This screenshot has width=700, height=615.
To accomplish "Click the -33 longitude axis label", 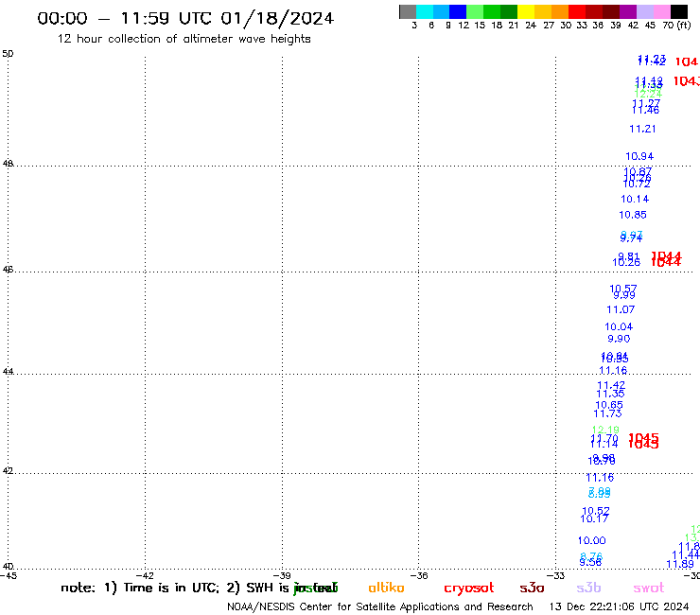I will pyautogui.click(x=556, y=575).
